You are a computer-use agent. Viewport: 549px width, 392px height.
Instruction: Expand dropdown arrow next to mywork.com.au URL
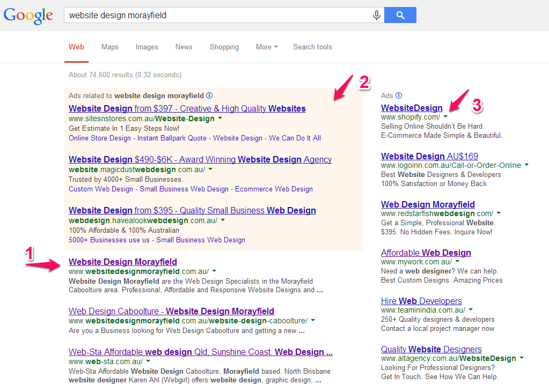[x=457, y=262]
